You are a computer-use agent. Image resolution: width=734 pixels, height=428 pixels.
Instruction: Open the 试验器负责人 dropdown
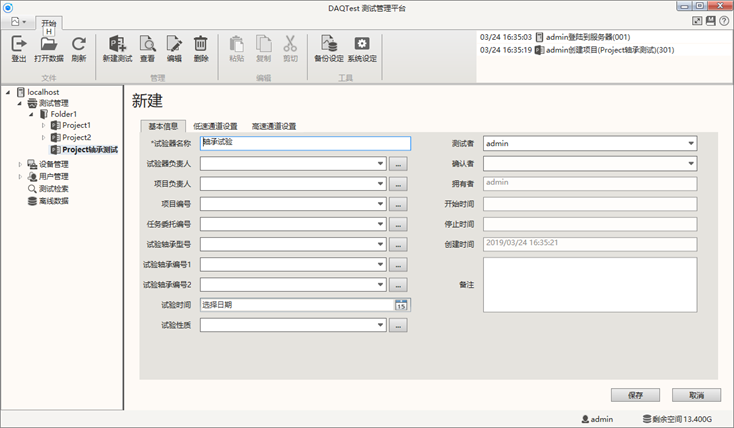click(x=379, y=164)
